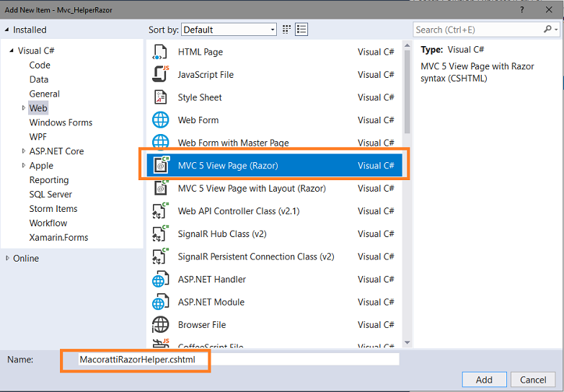Select the Data category
This screenshot has width=564, height=392.
pos(39,79)
